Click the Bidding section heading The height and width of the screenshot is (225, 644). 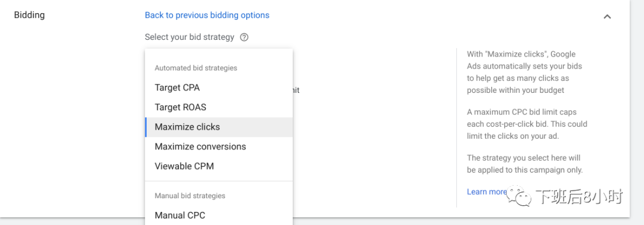(x=30, y=15)
